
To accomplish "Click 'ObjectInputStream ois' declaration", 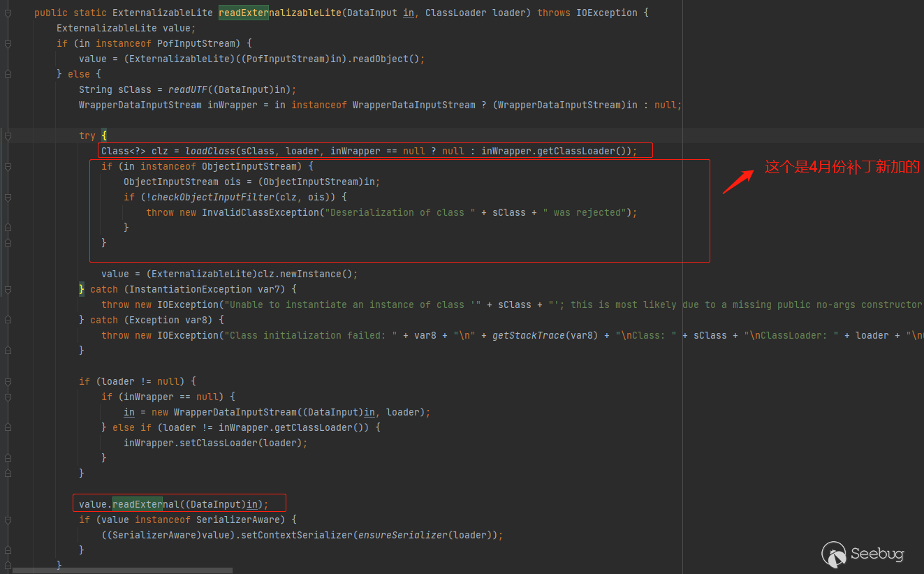I will point(182,182).
